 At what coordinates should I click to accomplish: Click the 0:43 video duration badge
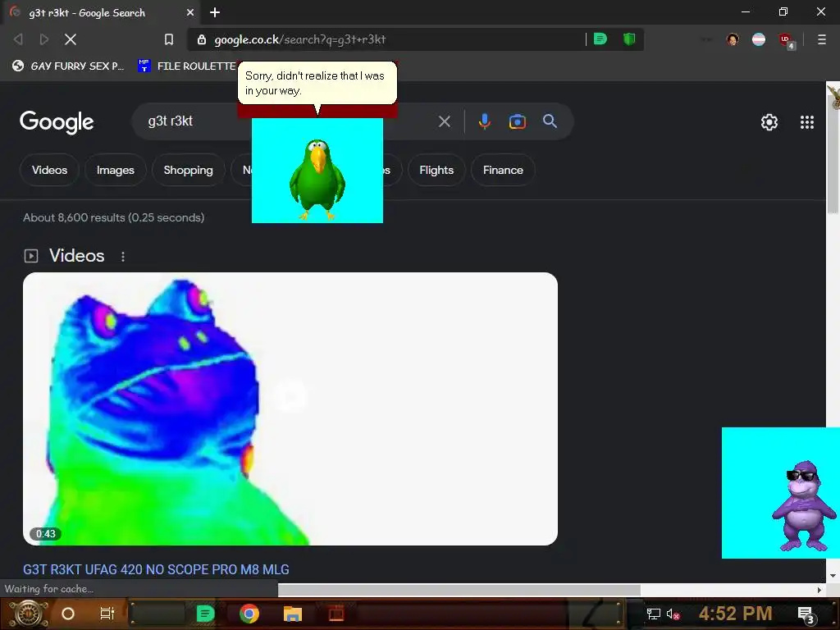point(46,533)
